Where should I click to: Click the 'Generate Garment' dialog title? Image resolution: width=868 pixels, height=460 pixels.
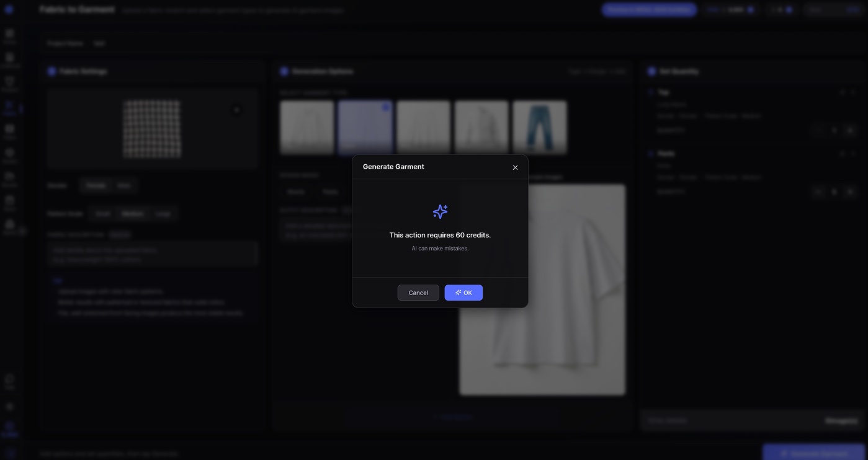(393, 167)
